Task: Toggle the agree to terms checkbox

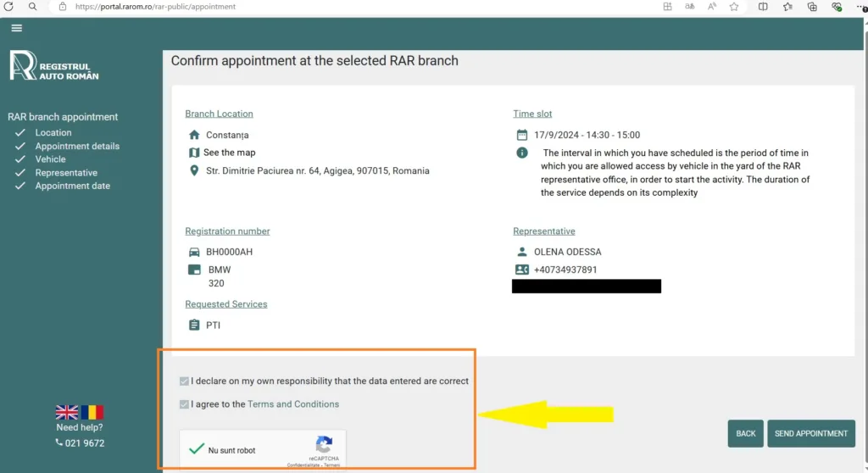Action: click(x=185, y=404)
